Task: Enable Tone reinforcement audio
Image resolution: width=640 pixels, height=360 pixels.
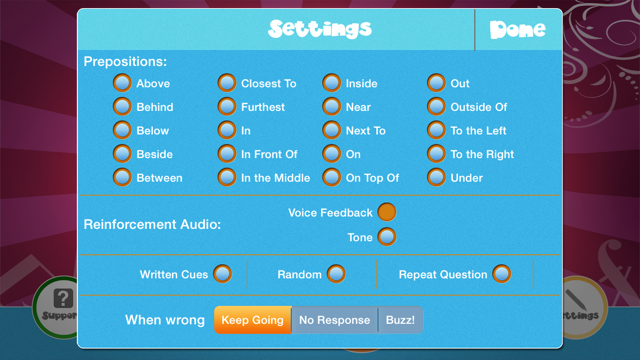Action: click(387, 237)
